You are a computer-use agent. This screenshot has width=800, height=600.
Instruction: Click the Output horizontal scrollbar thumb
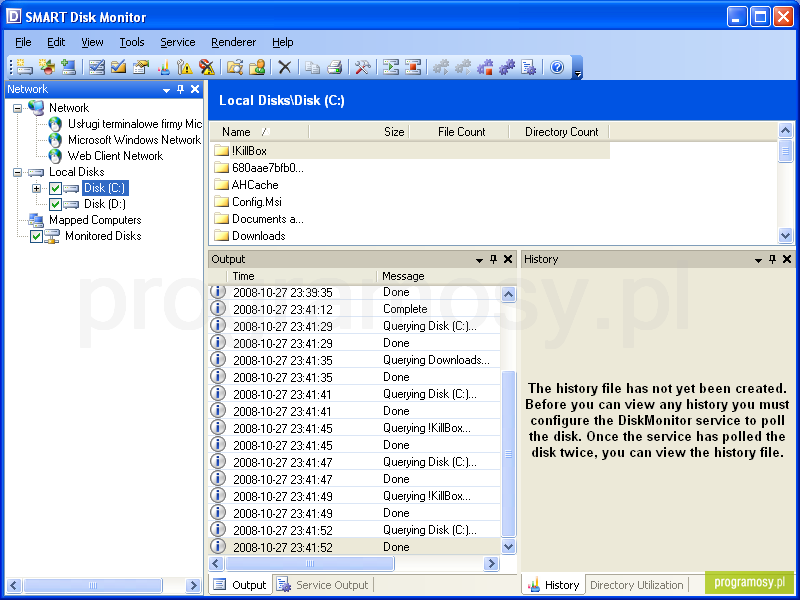[310, 563]
